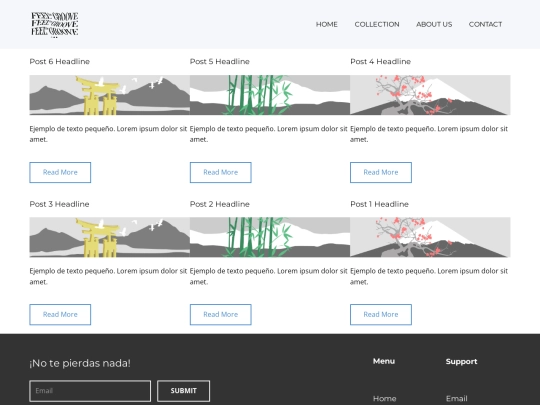Click the bamboo image of Post 2
The height and width of the screenshot is (405, 540).
tap(270, 237)
